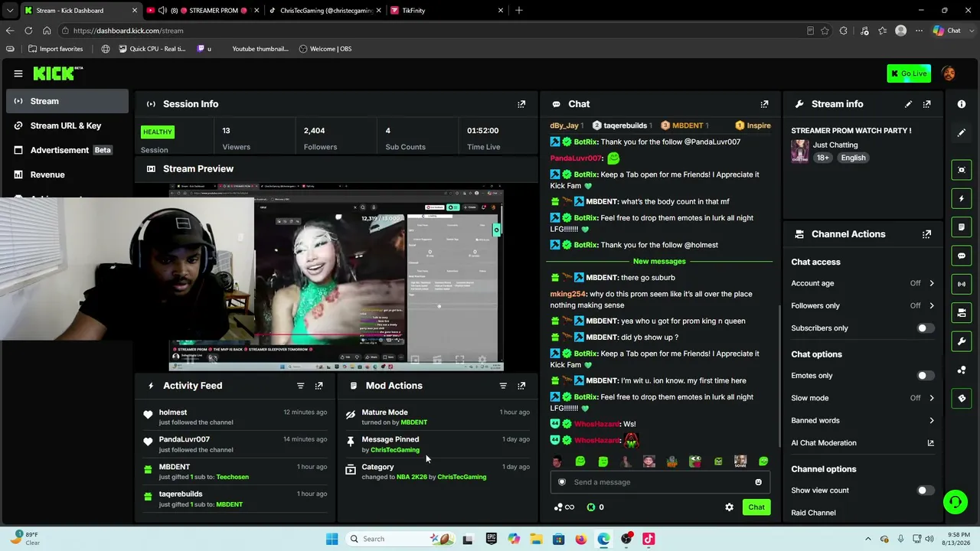Toggle Subscribers only chat switch
The width and height of the screenshot is (980, 551).
[925, 328]
